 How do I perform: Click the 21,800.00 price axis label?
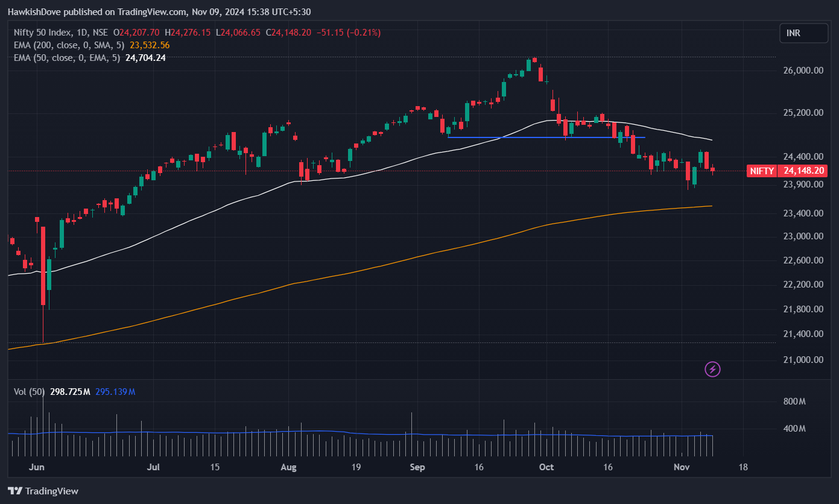(803, 309)
